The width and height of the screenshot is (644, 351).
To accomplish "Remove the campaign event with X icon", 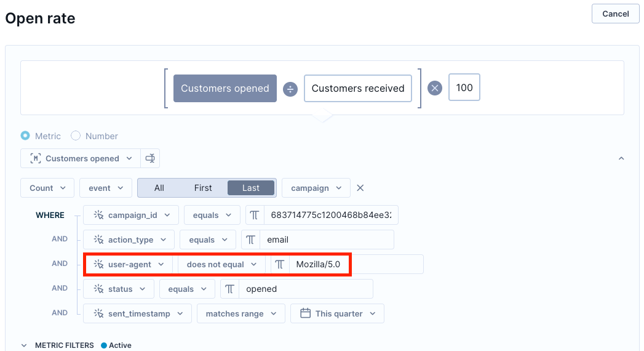I will coord(360,188).
